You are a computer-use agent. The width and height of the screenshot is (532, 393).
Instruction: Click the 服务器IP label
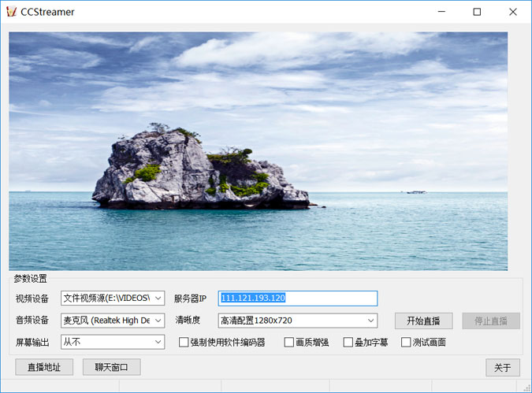point(190,298)
